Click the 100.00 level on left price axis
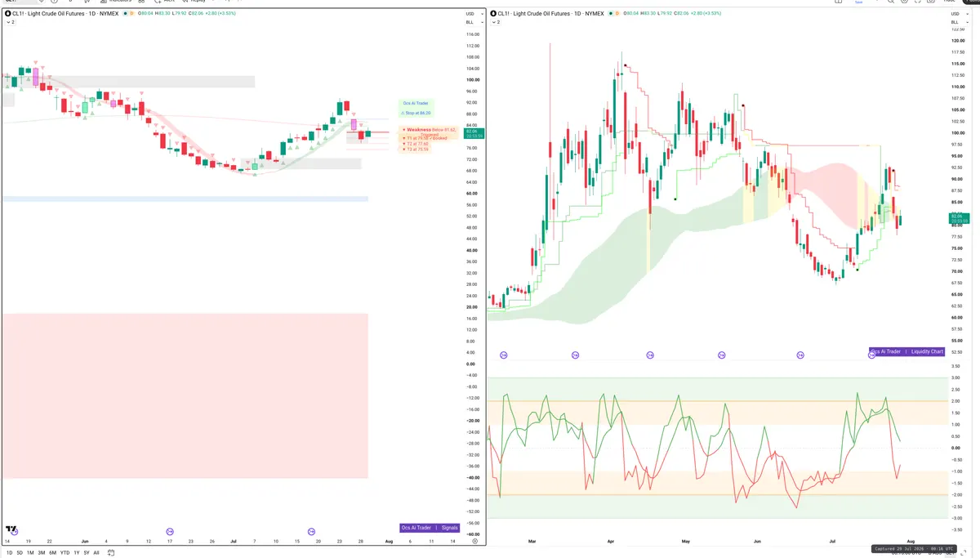This screenshot has width=980, height=558. (471, 80)
